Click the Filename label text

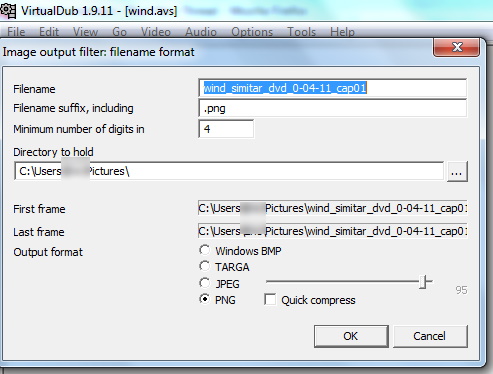(34, 89)
